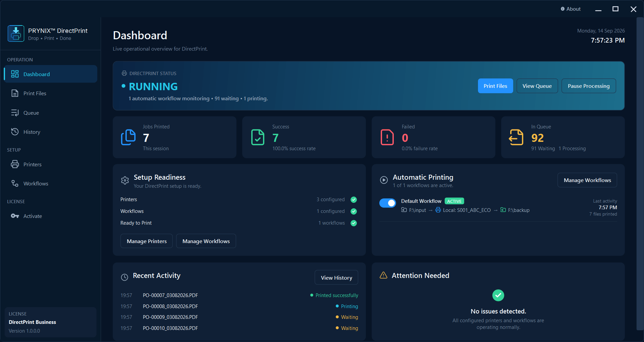
Task: Select PO-00009_03082026.PDF activity row
Action: click(239, 317)
